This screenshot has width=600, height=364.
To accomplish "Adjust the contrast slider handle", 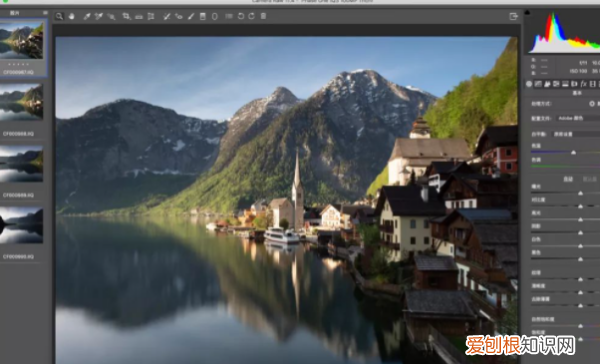I will pyautogui.click(x=580, y=206).
